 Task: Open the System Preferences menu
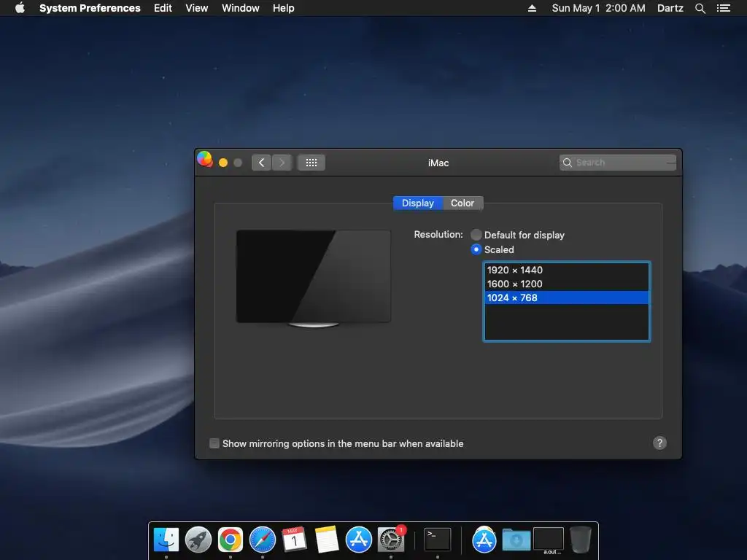[x=90, y=8]
